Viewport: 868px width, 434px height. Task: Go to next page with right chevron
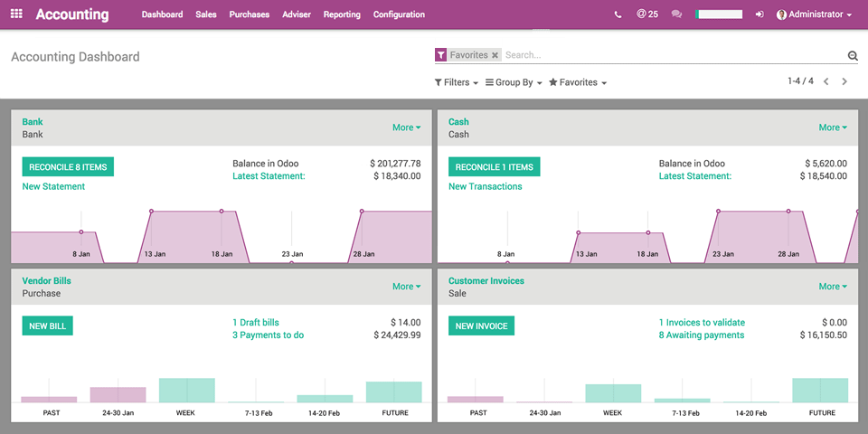(844, 81)
